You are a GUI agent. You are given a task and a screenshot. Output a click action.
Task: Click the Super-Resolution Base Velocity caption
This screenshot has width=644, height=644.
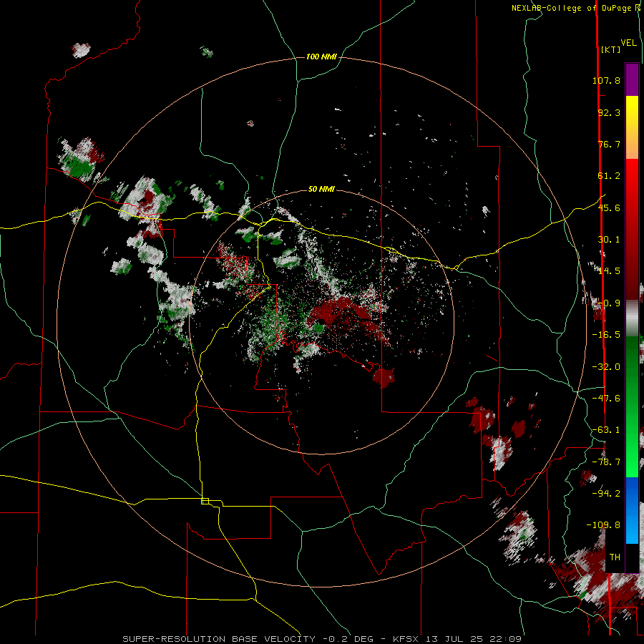pyautogui.click(x=322, y=639)
